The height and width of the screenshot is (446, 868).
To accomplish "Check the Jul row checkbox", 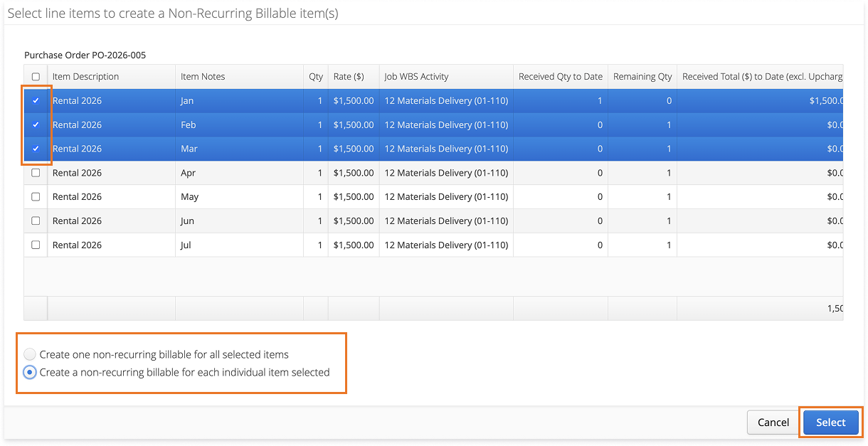I will [x=36, y=245].
